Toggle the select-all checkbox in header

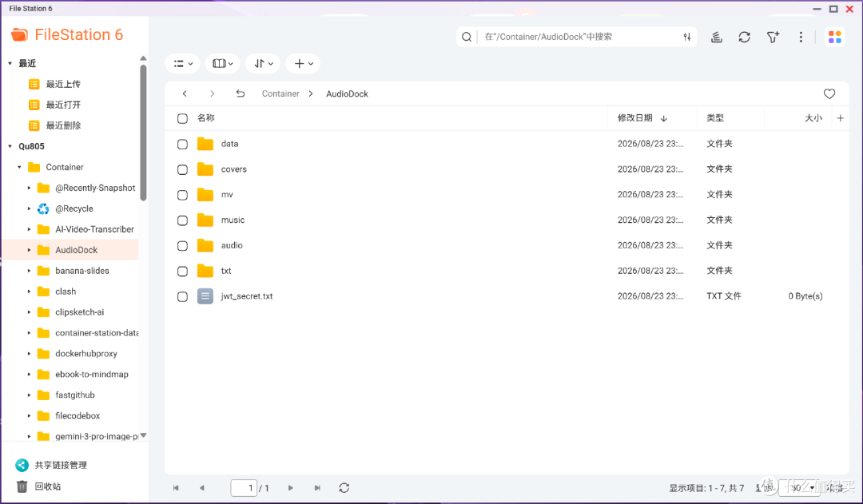coord(182,118)
